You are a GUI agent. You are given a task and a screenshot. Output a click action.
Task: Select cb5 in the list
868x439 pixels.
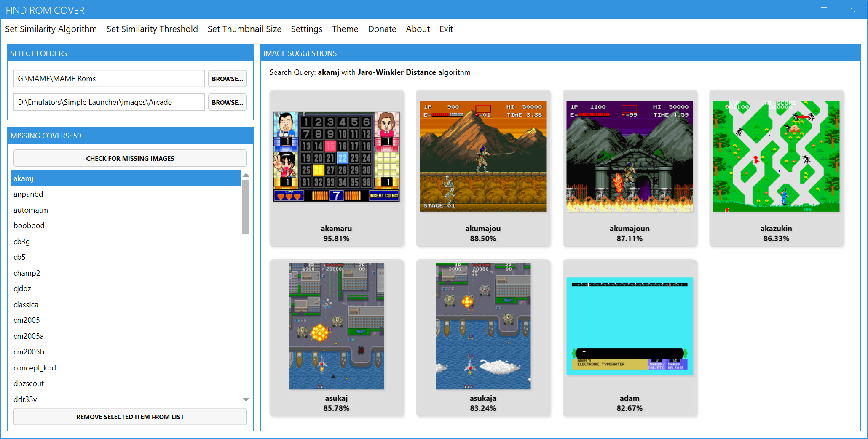tap(126, 257)
